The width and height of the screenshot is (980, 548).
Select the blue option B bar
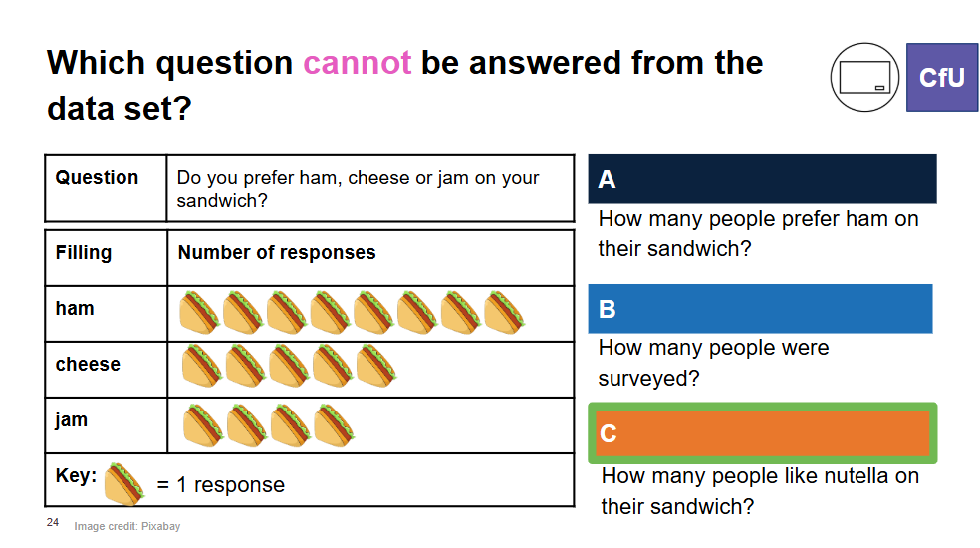760,309
